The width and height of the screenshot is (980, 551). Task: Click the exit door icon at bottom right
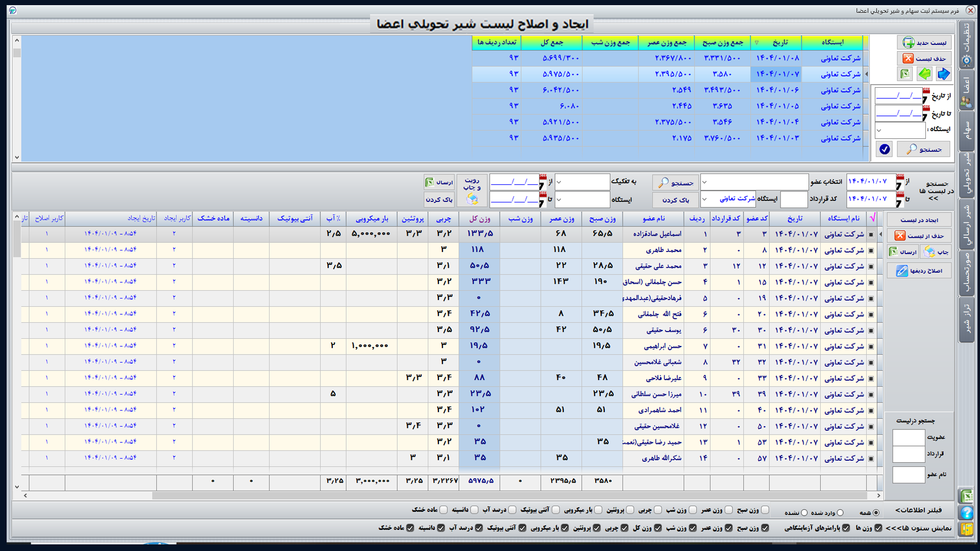[966, 529]
